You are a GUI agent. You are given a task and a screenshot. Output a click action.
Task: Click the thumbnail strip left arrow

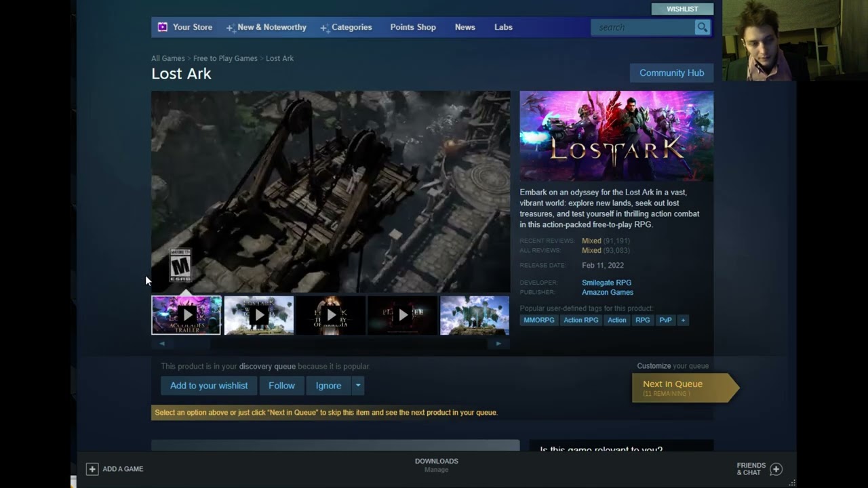point(162,344)
